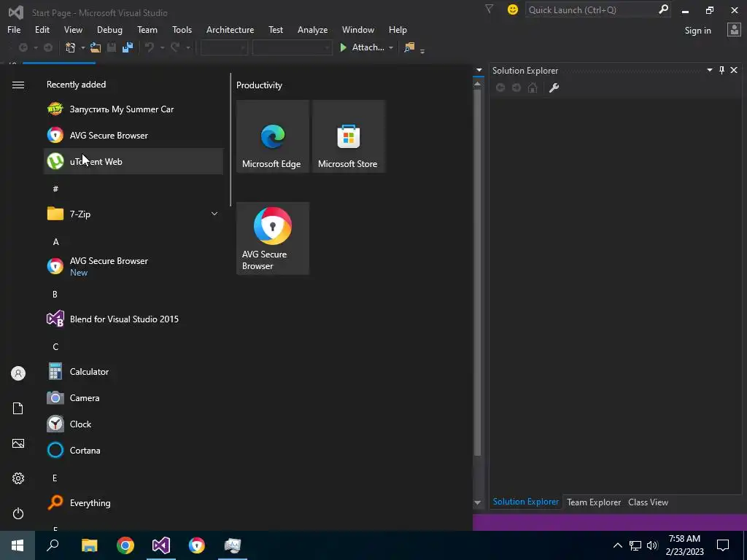Click the New Project toolbar icon
The image size is (747, 560).
point(71,47)
